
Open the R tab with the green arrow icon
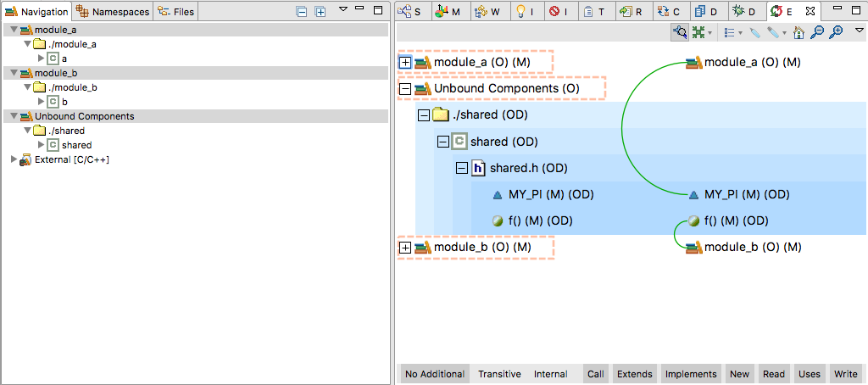point(633,11)
